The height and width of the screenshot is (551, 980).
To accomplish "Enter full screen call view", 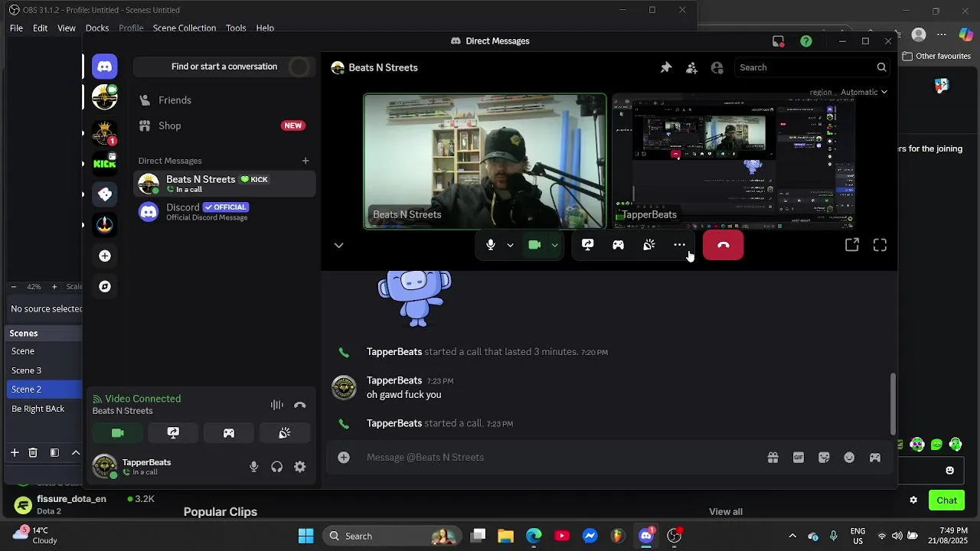I will pos(880,245).
